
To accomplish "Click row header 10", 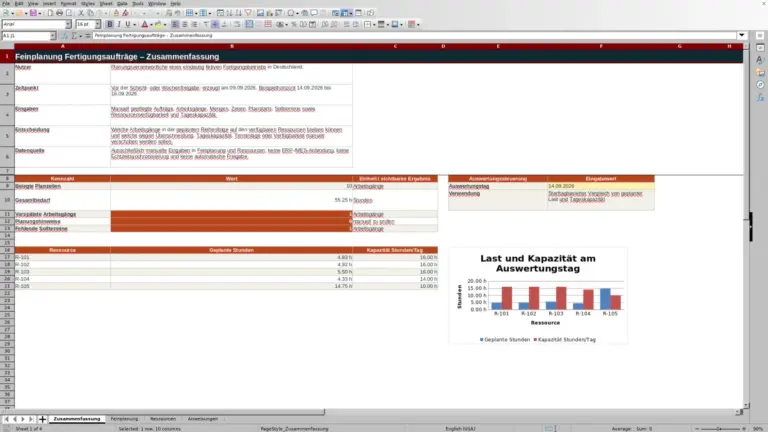I will [7, 200].
